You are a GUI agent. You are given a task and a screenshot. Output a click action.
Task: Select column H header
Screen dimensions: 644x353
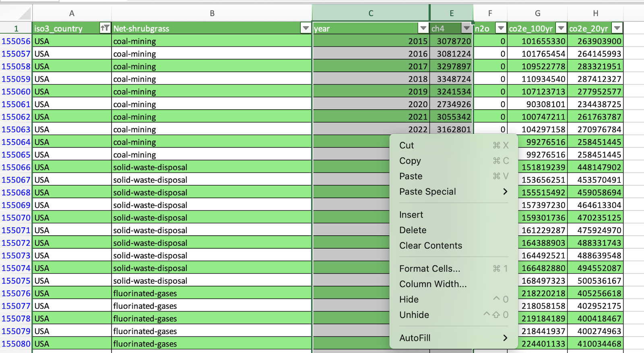tap(595, 13)
